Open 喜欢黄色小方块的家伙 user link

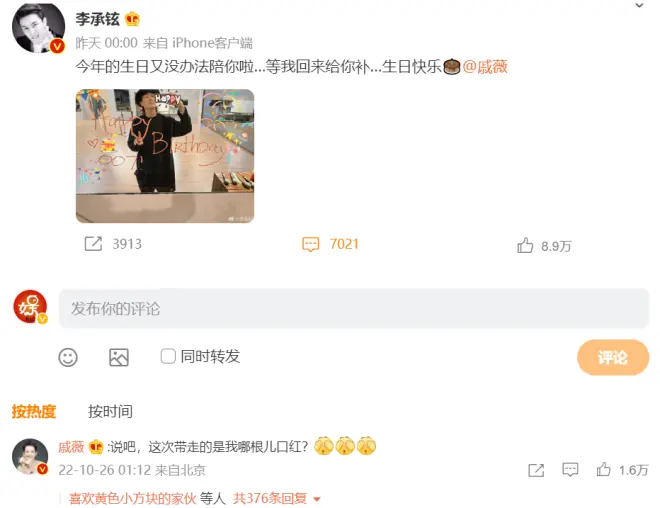point(133,499)
